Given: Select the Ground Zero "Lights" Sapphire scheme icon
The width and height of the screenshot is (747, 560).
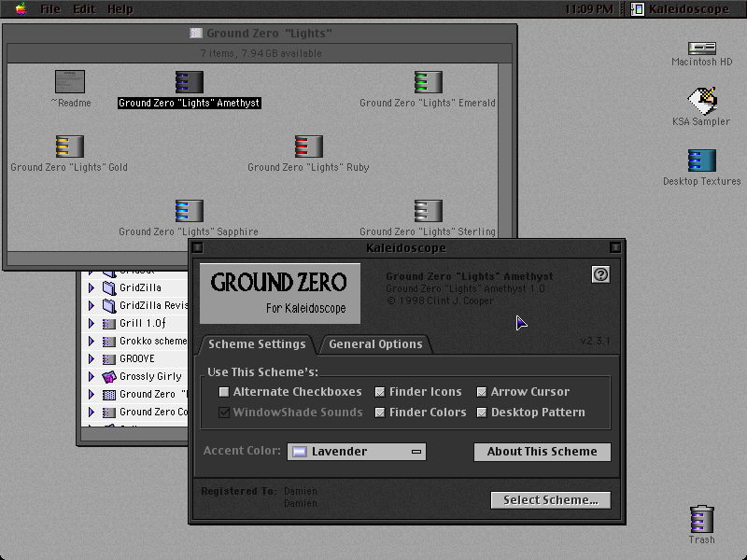Looking at the screenshot, I should tap(190, 211).
